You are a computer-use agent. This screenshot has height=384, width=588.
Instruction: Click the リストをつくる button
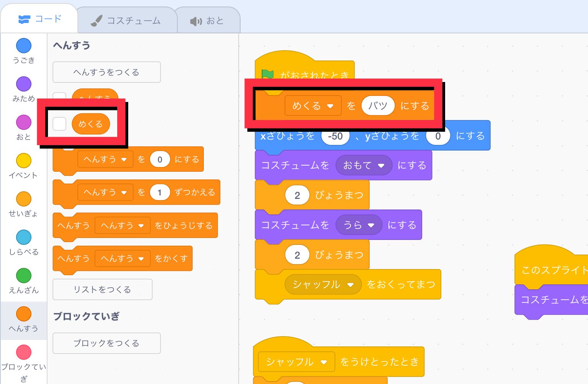click(102, 289)
